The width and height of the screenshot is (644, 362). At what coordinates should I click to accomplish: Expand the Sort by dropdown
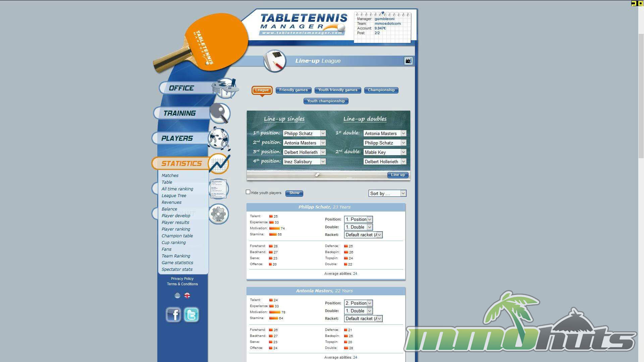(x=387, y=193)
